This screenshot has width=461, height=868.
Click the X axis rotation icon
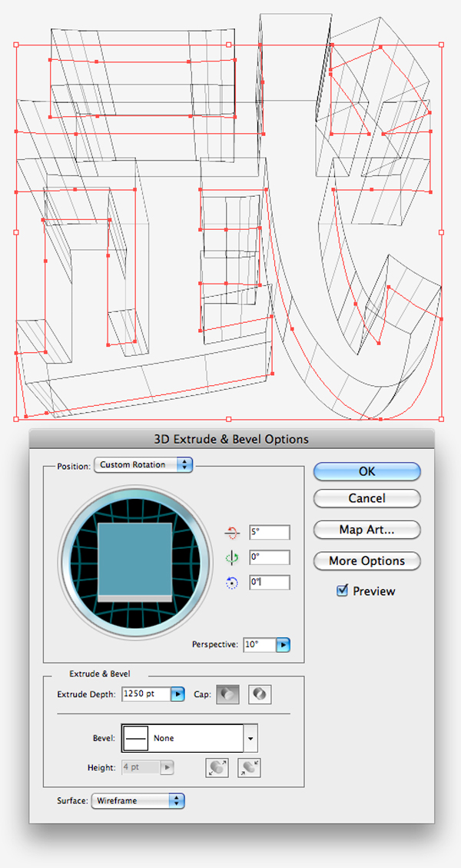(x=231, y=533)
